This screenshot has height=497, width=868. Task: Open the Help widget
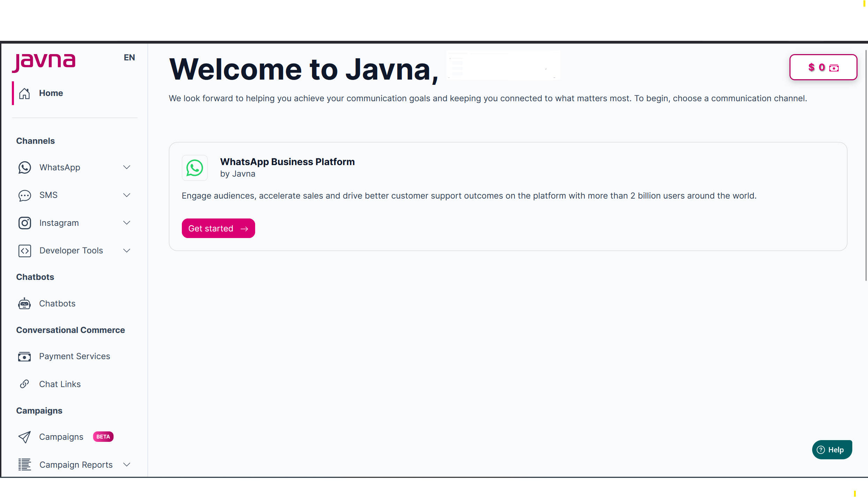coord(832,450)
